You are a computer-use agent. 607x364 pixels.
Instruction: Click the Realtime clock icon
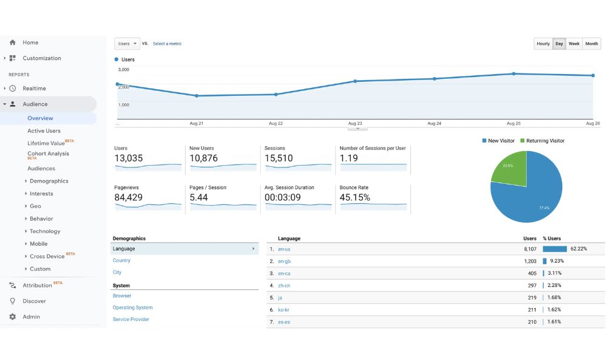[12, 88]
